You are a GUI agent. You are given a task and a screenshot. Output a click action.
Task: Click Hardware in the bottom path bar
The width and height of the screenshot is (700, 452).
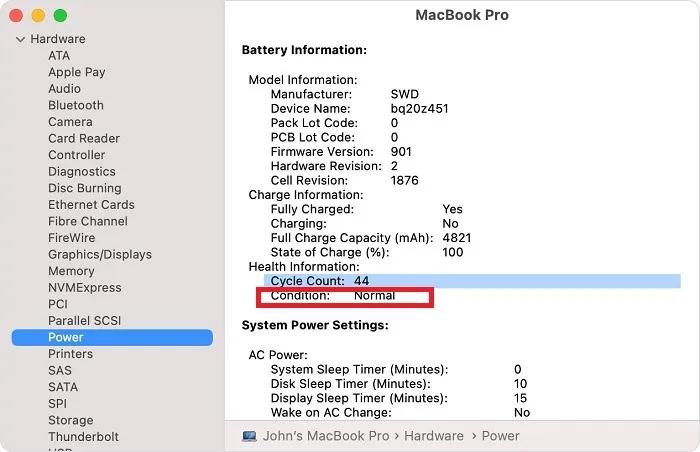tap(433, 436)
